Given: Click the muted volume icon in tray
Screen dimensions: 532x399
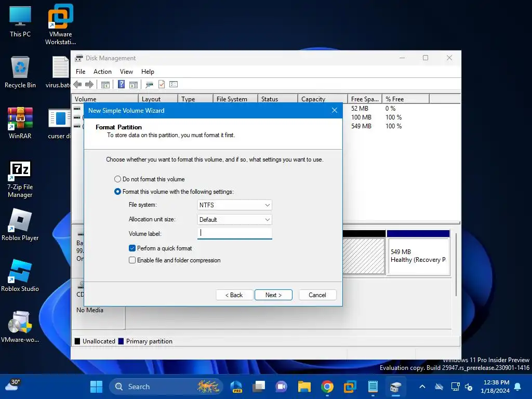Looking at the screenshot, I should coord(469,387).
